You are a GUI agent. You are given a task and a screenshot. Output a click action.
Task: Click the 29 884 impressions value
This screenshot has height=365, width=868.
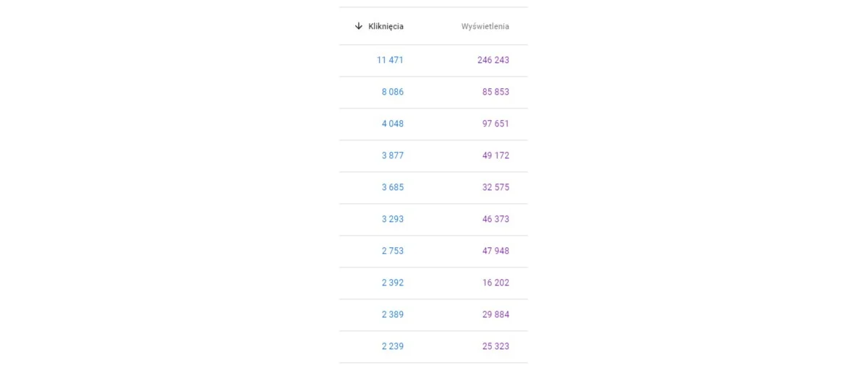495,314
